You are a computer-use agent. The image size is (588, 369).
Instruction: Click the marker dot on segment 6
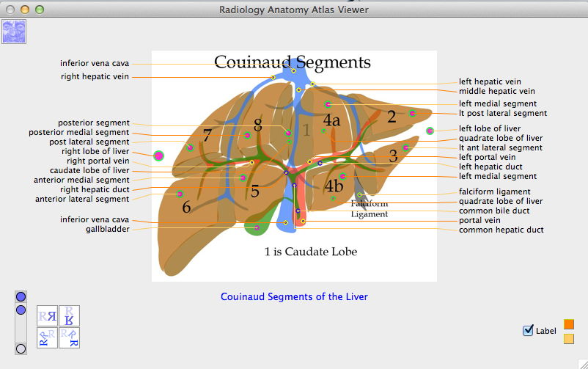coord(180,194)
